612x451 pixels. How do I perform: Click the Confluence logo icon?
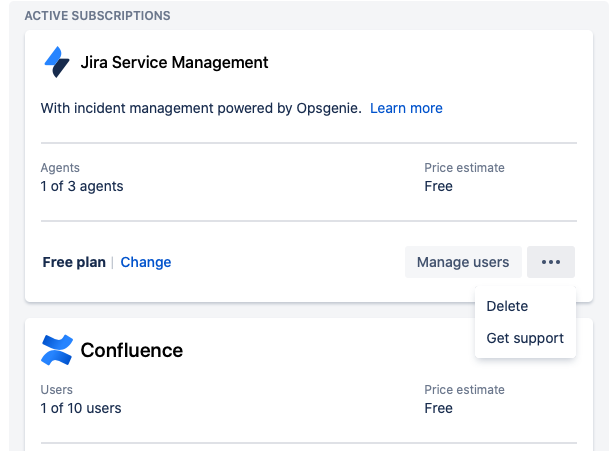pos(57,350)
